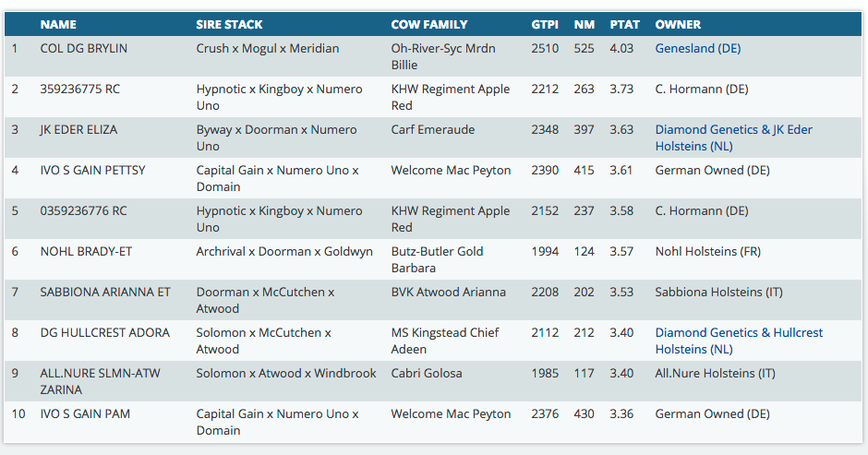This screenshot has width=868, height=455.
Task: Open the Genesland (DE) owner link
Action: tap(697, 48)
